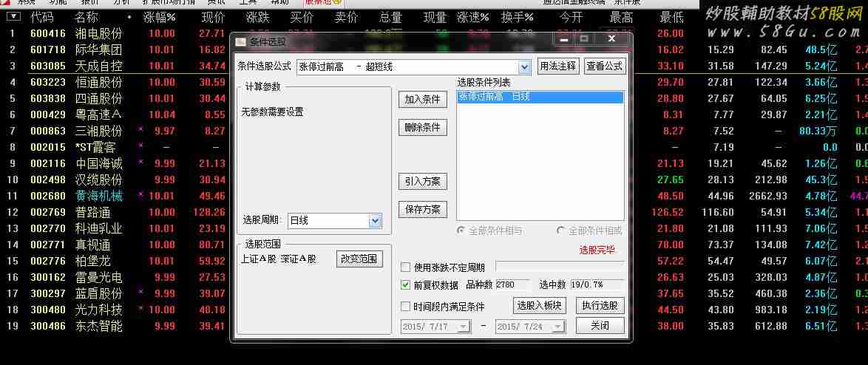Select stock name 四通股份
The image size is (868, 365).
tap(98, 99)
